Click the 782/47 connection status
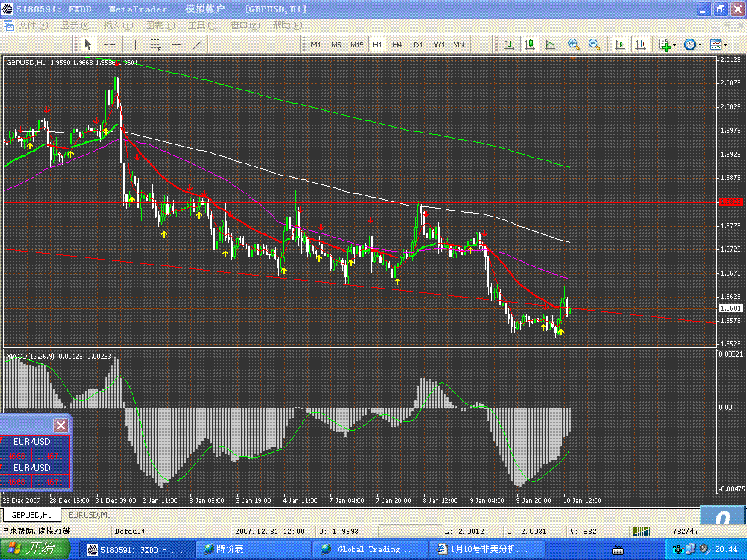Viewport: 747px width, 560px height. (685, 531)
